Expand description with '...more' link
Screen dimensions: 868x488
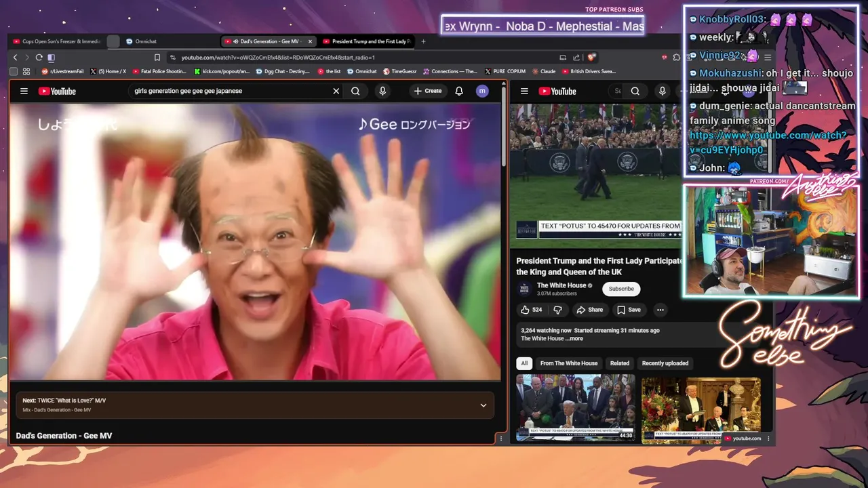click(x=574, y=338)
